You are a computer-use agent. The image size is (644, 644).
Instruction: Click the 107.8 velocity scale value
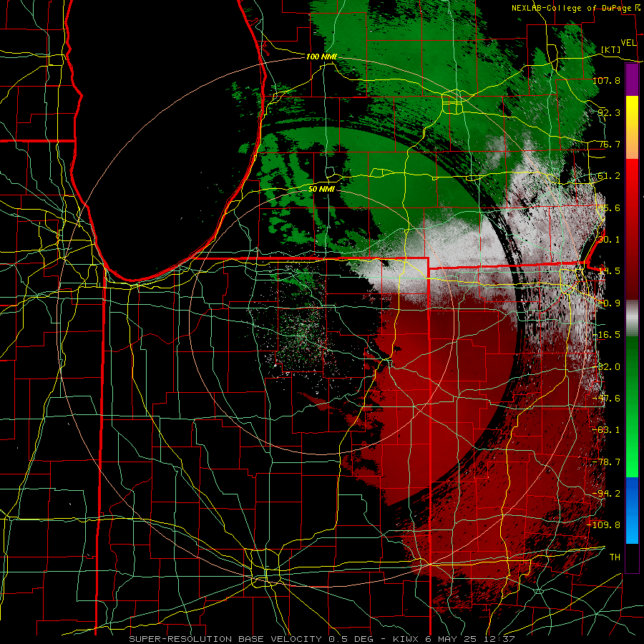pos(606,80)
